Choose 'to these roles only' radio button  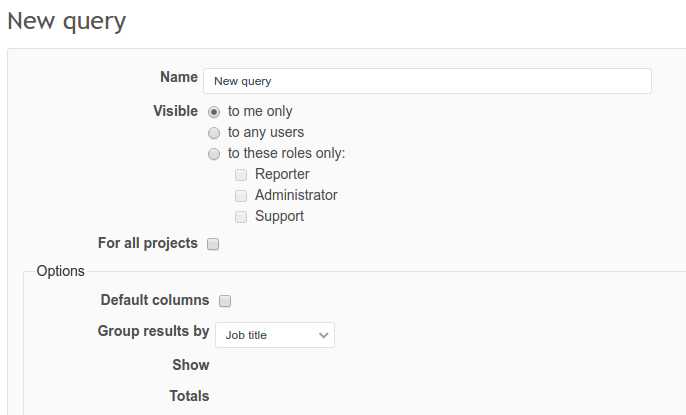tap(213, 154)
